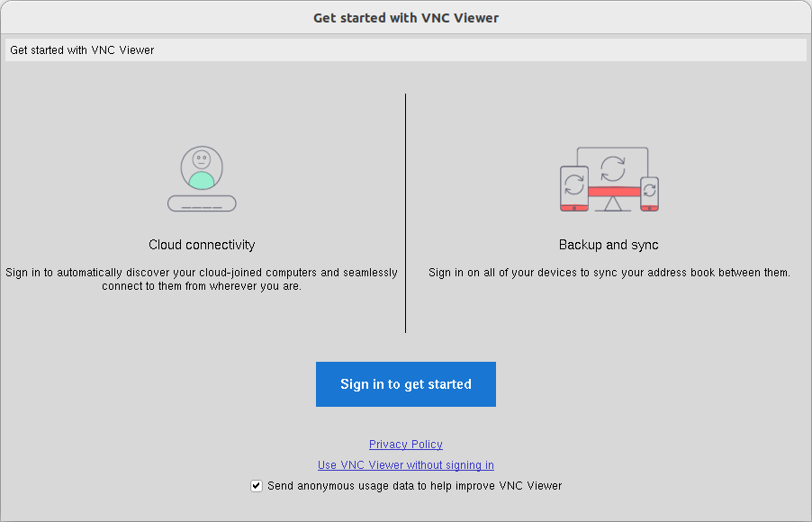Image resolution: width=812 pixels, height=522 pixels.
Task: Click the 'Get started with VNC Viewer' header label
Action: point(82,50)
